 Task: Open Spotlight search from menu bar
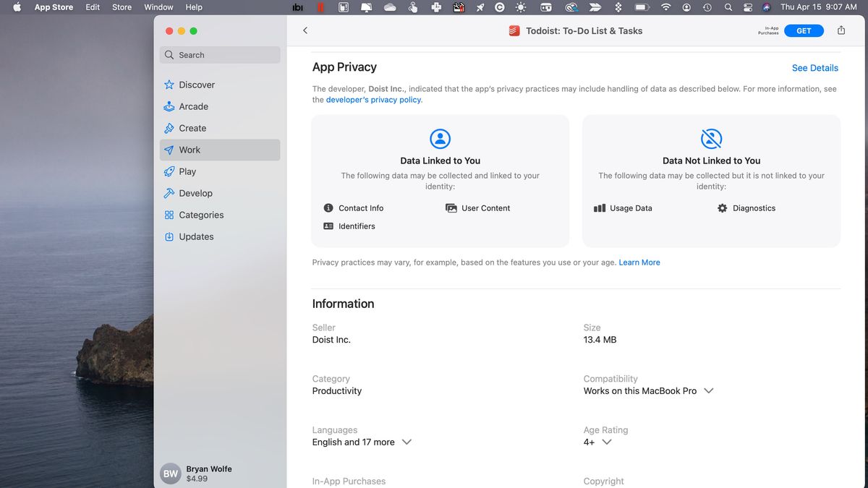[x=728, y=7]
